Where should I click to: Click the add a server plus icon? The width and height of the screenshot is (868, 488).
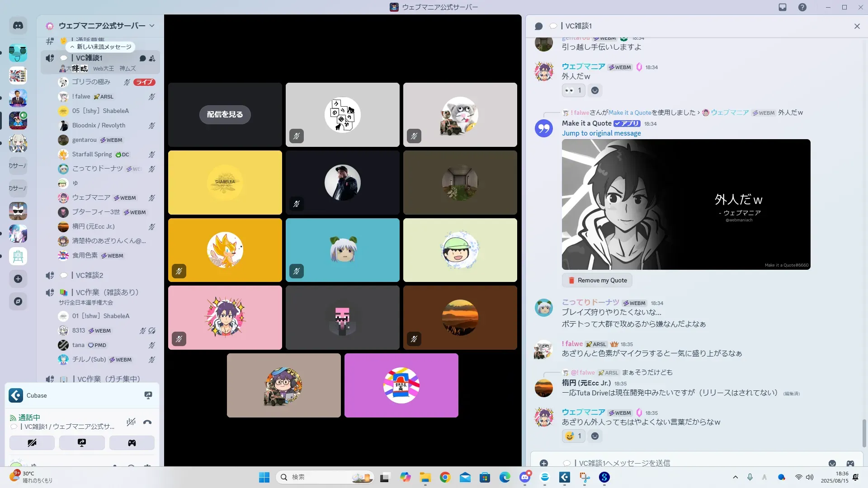(x=18, y=279)
